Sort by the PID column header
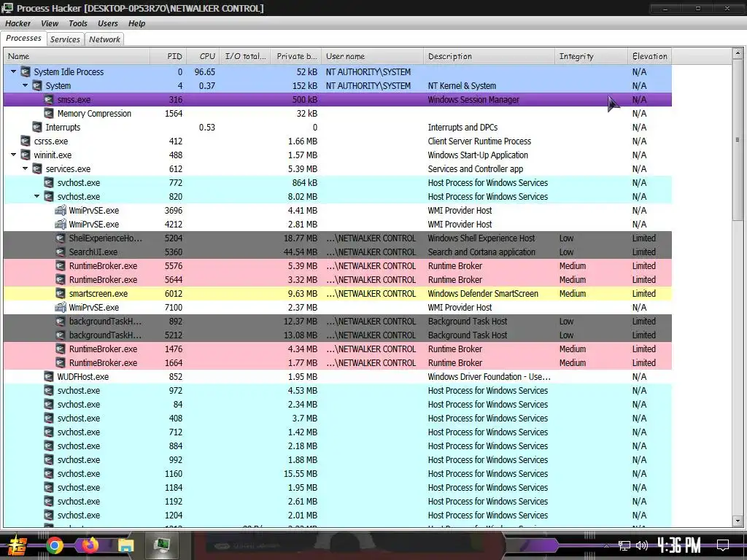The width and height of the screenshot is (747, 560). point(169,56)
